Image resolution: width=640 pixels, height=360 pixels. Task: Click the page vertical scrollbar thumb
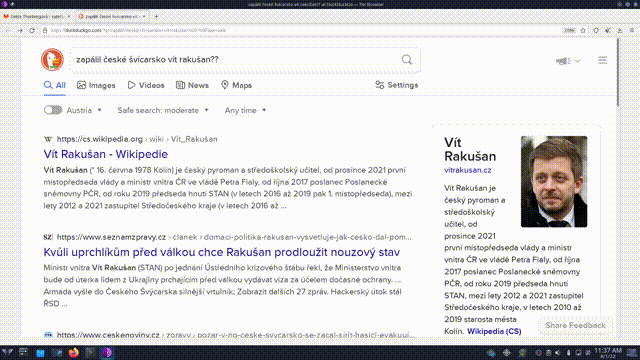click(x=618, y=73)
